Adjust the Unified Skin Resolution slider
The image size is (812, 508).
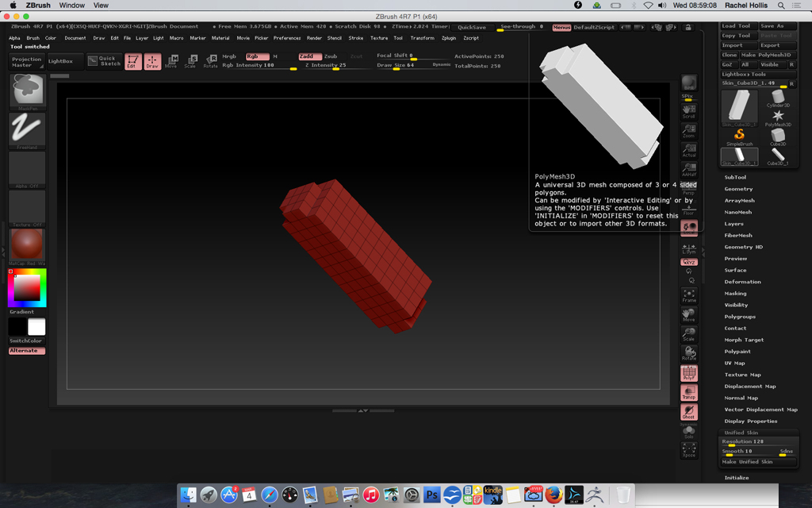point(758,442)
